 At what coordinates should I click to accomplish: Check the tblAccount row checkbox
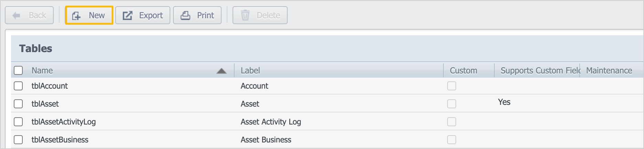tap(18, 86)
